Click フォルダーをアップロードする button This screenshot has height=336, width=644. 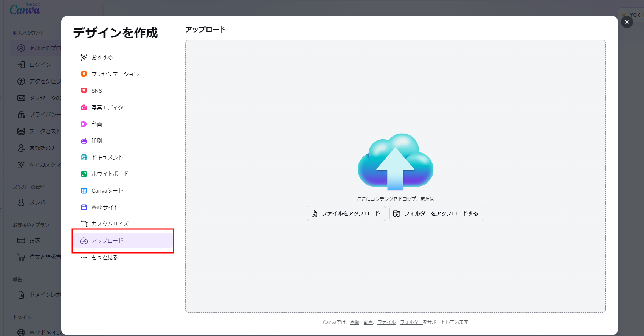(x=437, y=213)
